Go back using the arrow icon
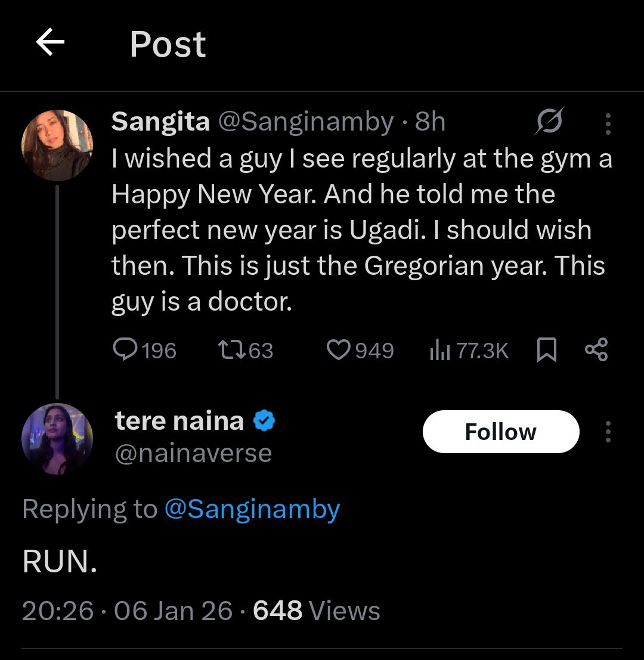644x660 pixels. tap(50, 42)
